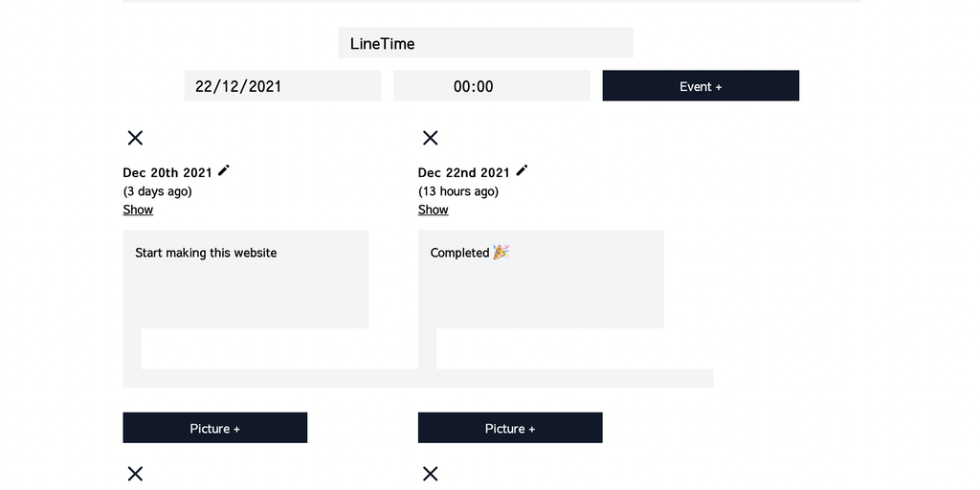Expand Show under the Dec 20th event
The width and height of the screenshot is (980, 490).
tap(138, 210)
